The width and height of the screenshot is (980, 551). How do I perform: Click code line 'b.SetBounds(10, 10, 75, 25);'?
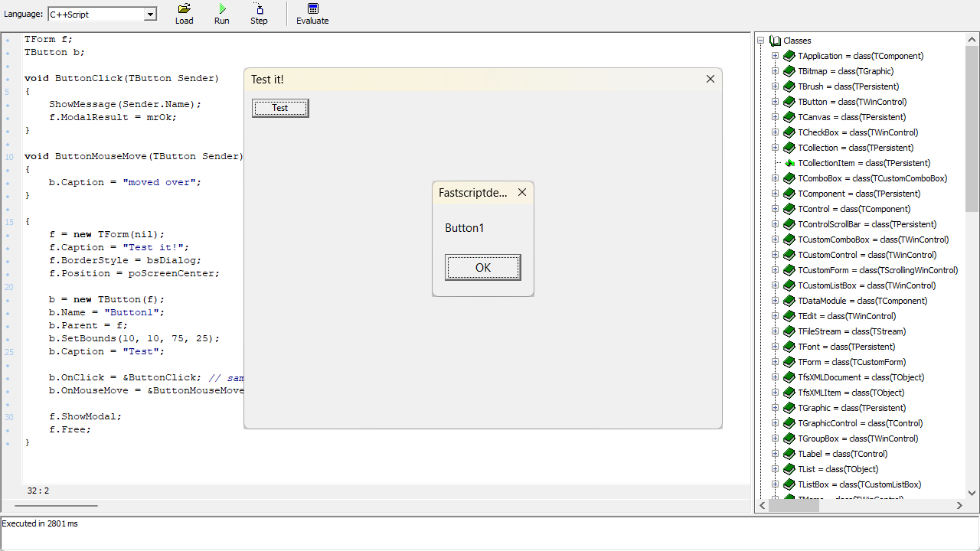pyautogui.click(x=135, y=338)
